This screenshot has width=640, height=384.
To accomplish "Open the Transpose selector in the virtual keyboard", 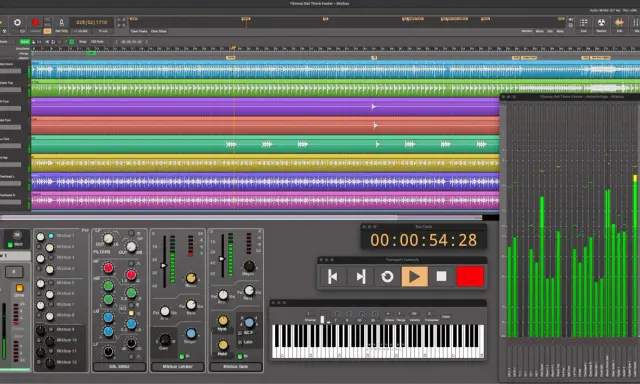I will pos(431,314).
